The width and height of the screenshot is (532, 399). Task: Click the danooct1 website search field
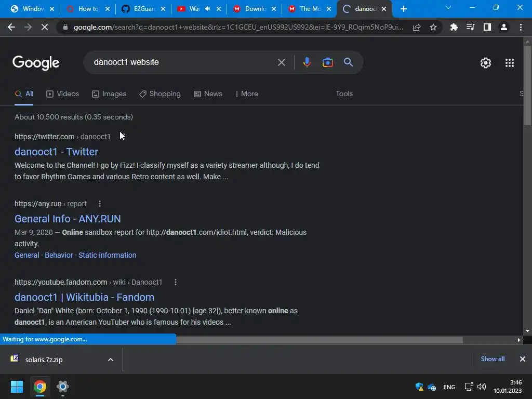coord(183,62)
